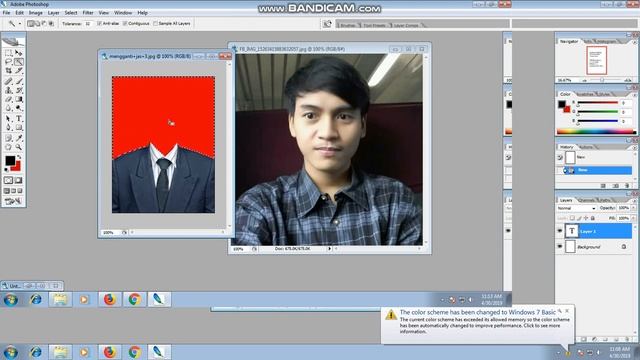The width and height of the screenshot is (640, 360).
Task: Select the Eyedropper tool
Action: [19, 138]
